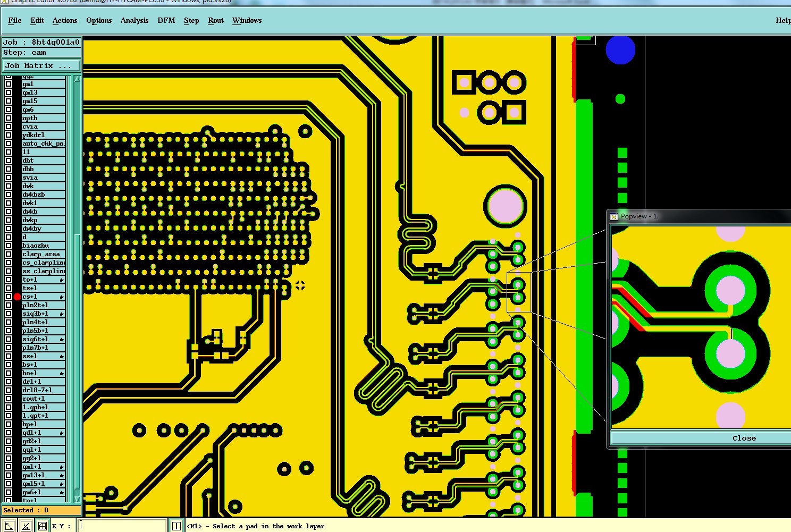Click the edit marker on the gm13+1 layer
Image resolution: width=791 pixels, height=532 pixels.
pyautogui.click(x=62, y=476)
